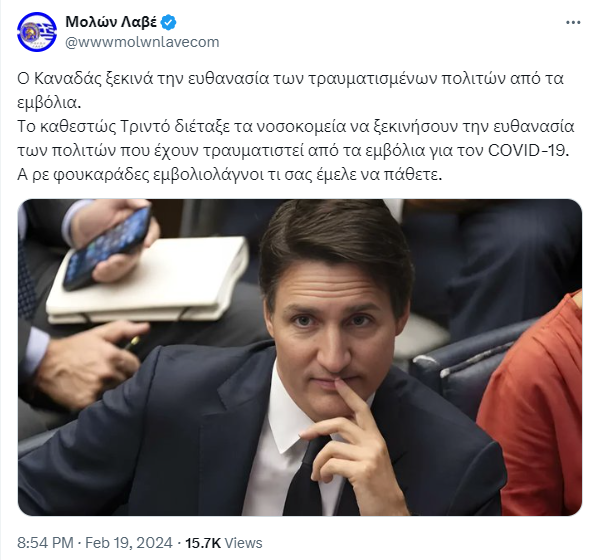Image resolution: width=590 pixels, height=560 pixels.
Task: Open the Μολών Λαβέ profile avatar
Action: click(37, 32)
